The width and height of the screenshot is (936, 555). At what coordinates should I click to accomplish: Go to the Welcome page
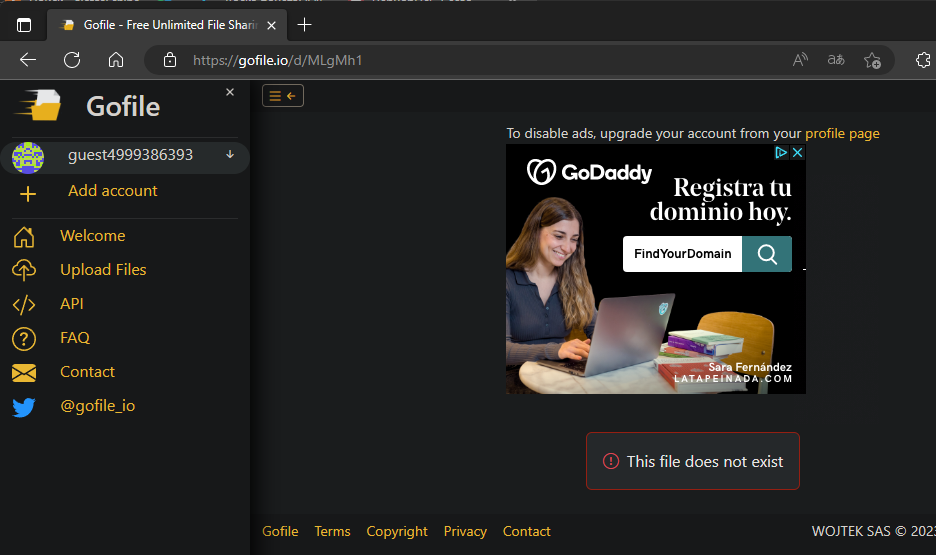click(x=93, y=236)
